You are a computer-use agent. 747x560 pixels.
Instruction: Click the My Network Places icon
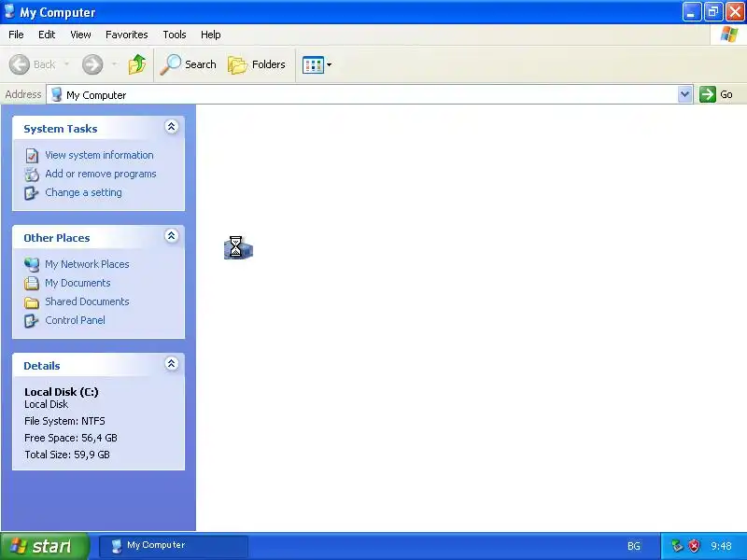point(32,264)
